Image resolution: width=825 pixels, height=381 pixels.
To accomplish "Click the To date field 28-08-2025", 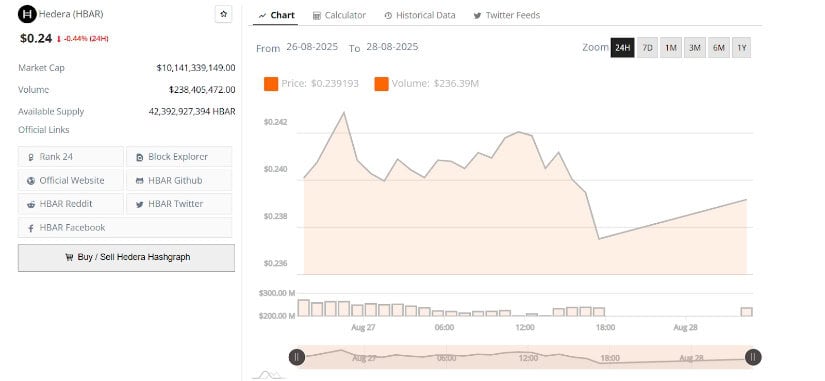I will point(392,47).
